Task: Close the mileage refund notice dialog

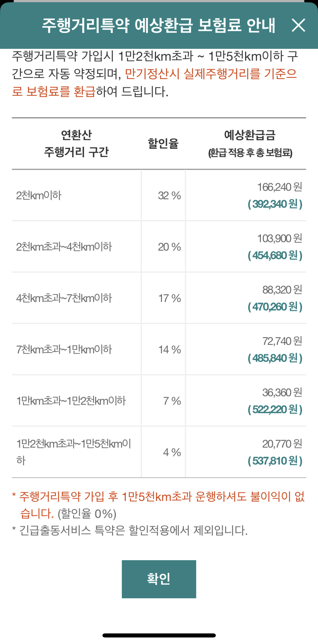Action: click(298, 25)
